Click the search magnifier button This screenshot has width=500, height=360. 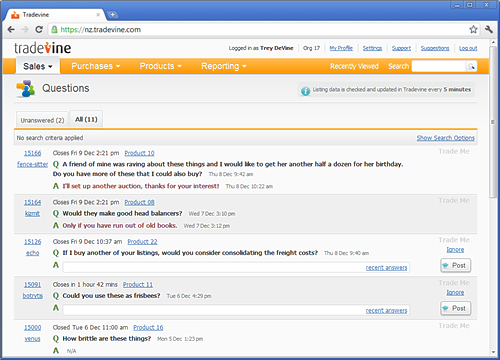471,66
